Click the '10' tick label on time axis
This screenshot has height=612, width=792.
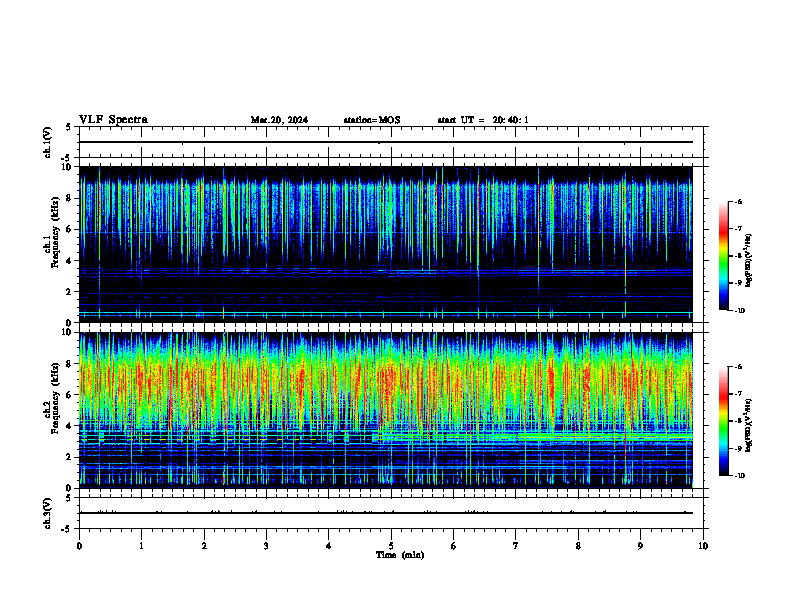703,546
